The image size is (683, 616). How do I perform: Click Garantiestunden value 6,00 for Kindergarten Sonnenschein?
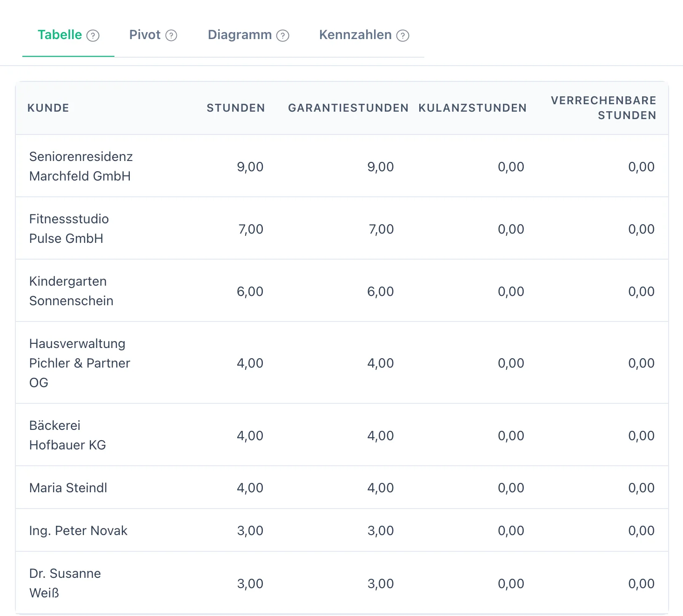coord(381,292)
